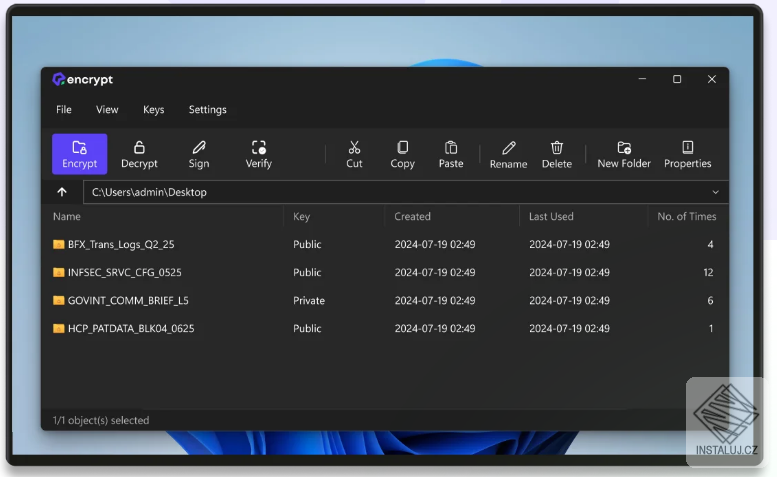This screenshot has width=777, height=477.
Task: Choose the Sign pen tool
Action: 199,154
